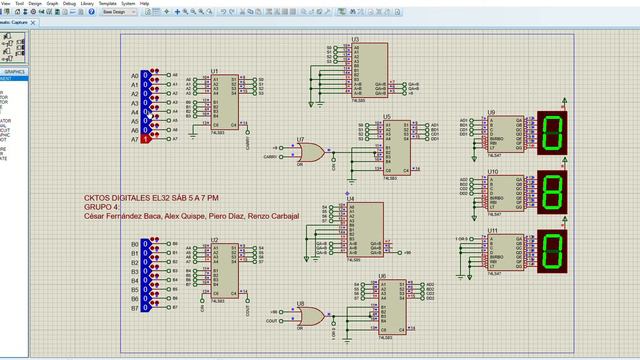Click the Home page toolbar icon
Viewport: 640px width, 360px height.
(18, 12)
